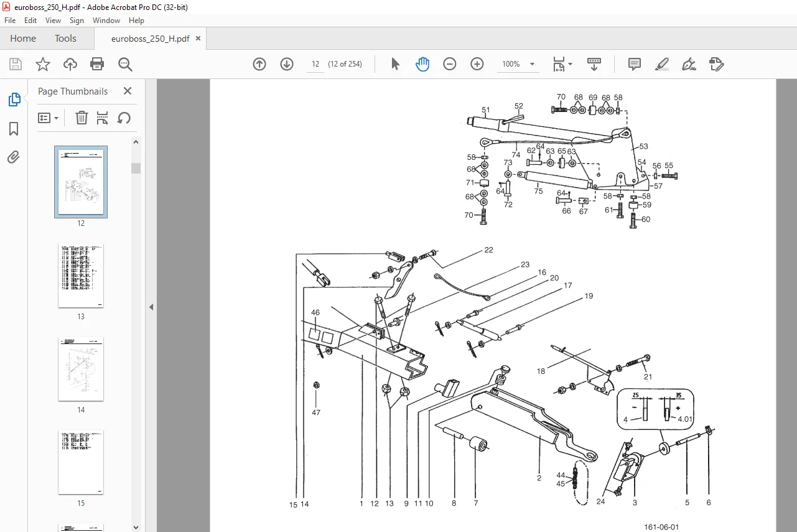This screenshot has height=532, width=797.
Task: Open the fit page options dropdown
Action: (562, 64)
